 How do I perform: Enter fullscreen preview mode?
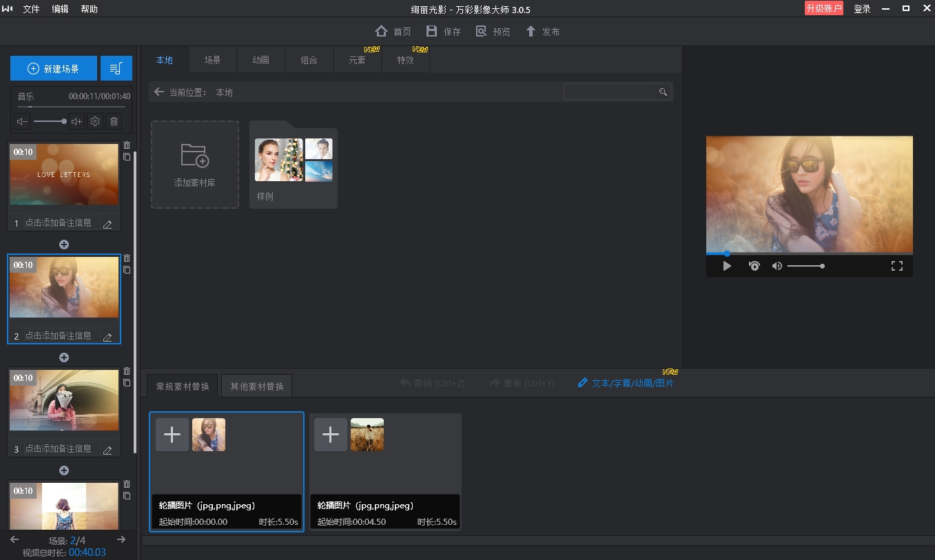pos(897,266)
